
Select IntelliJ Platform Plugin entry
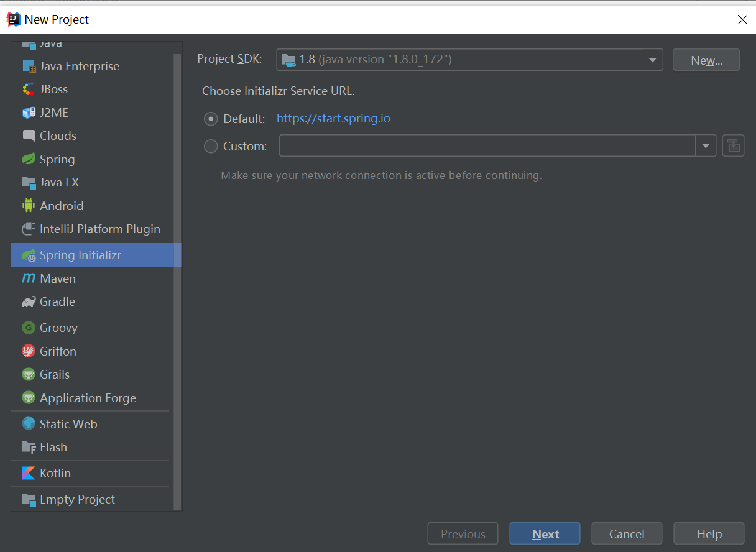(91, 229)
